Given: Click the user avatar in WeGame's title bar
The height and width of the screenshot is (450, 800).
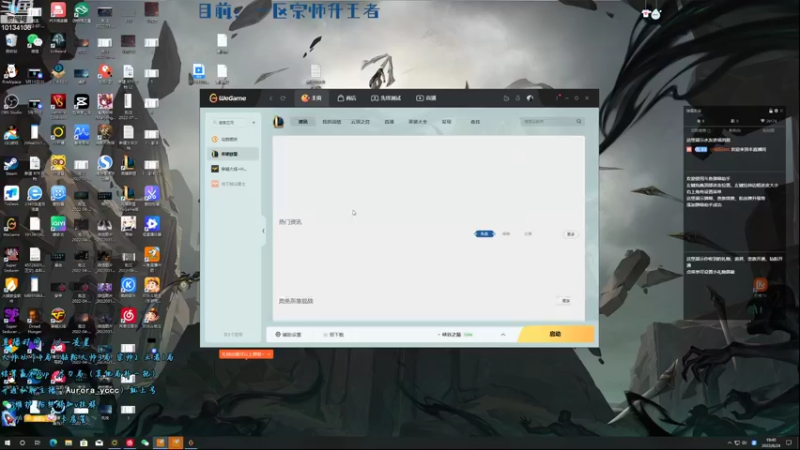Looking at the screenshot, I should [x=530, y=98].
